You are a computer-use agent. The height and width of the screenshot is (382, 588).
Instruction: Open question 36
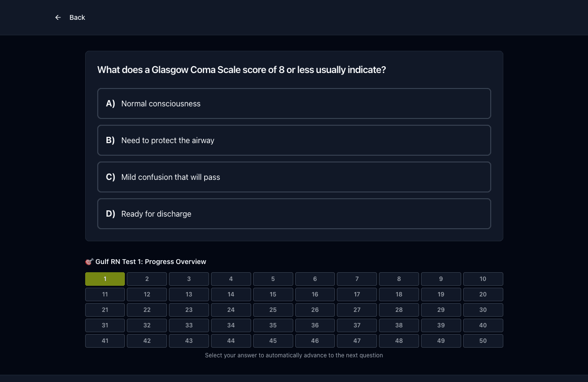click(315, 325)
